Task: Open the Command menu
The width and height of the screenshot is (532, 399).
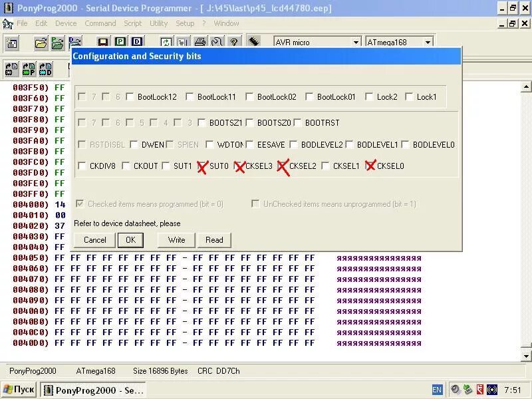Action: tap(100, 23)
